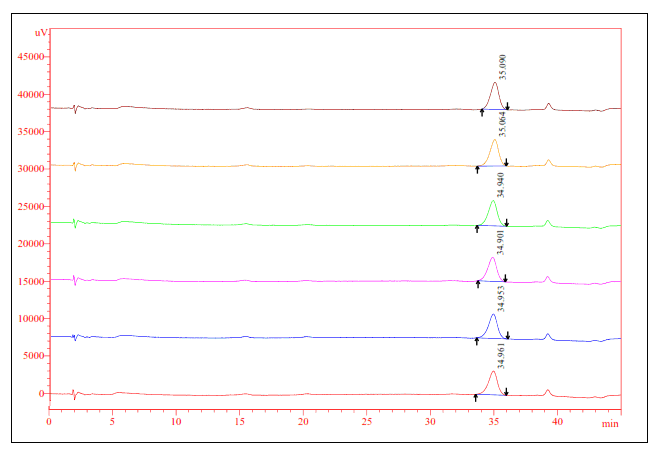Click the 35.090 retention time label

coord(504,67)
